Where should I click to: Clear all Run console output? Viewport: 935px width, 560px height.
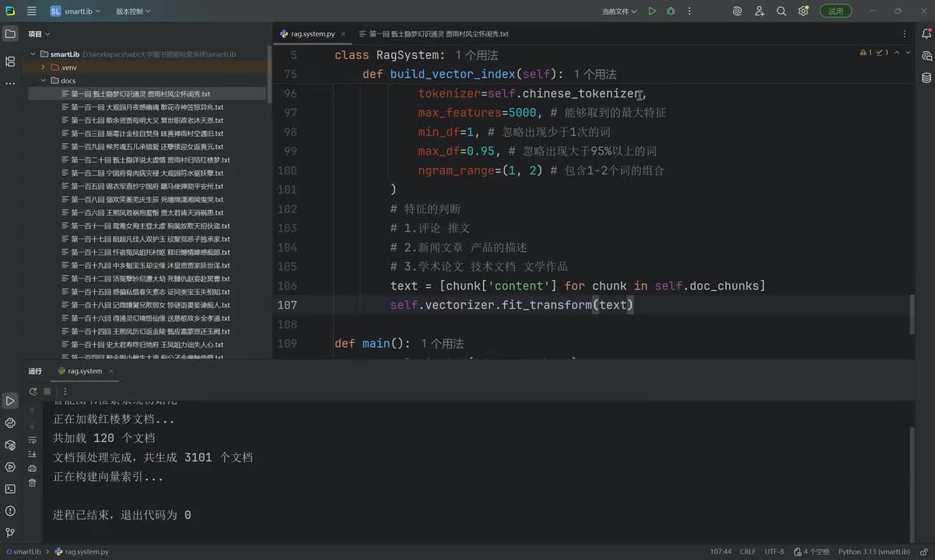32,483
